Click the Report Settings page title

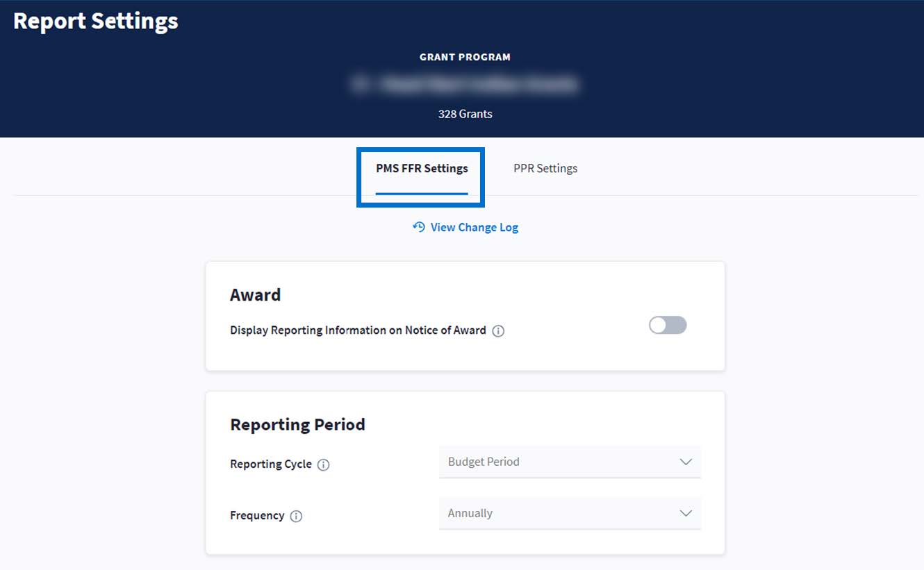coord(96,22)
